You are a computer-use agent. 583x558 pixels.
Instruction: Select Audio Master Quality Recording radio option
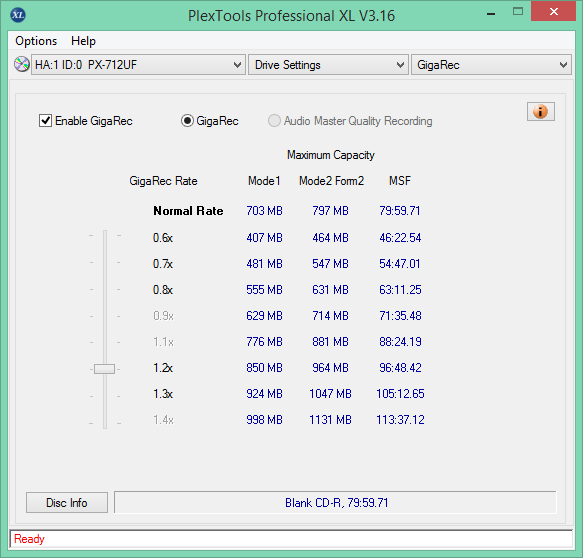click(x=274, y=121)
